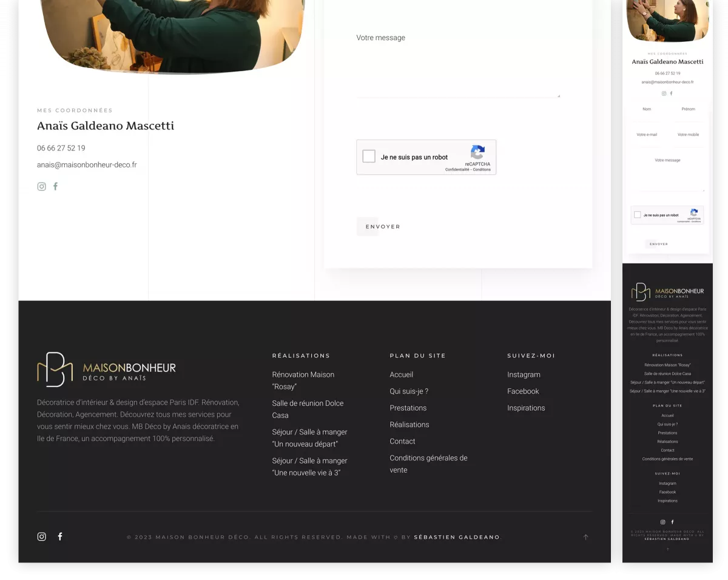
Task: Open Instagram text link in mobile Suivez-moi
Action: tap(667, 484)
